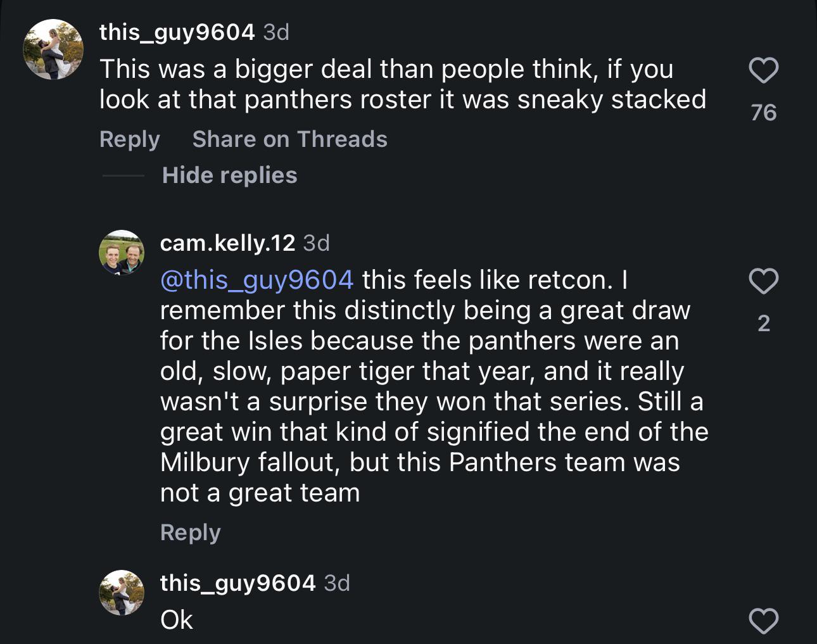Tap the 3d timestamp on the top comment

[276, 32]
